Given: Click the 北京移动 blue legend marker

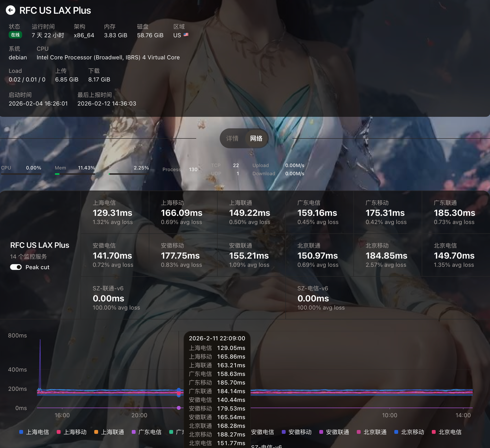Looking at the screenshot, I should [x=396, y=432].
